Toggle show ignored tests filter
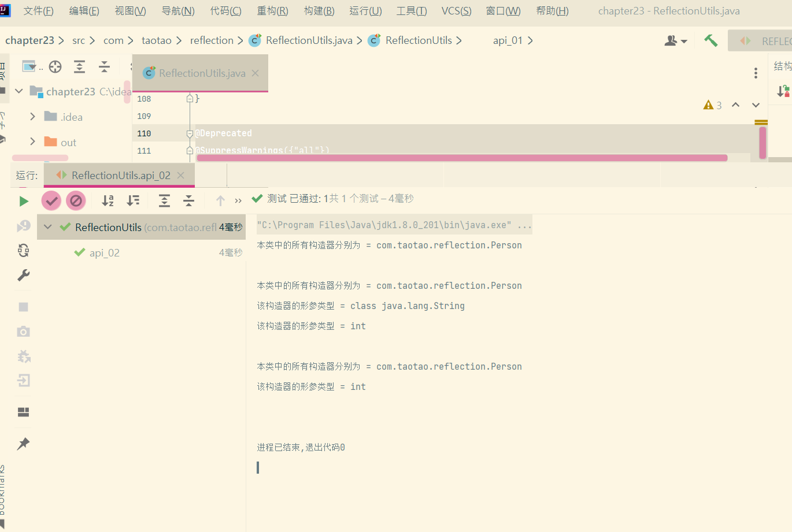The image size is (792, 532). 76,200
